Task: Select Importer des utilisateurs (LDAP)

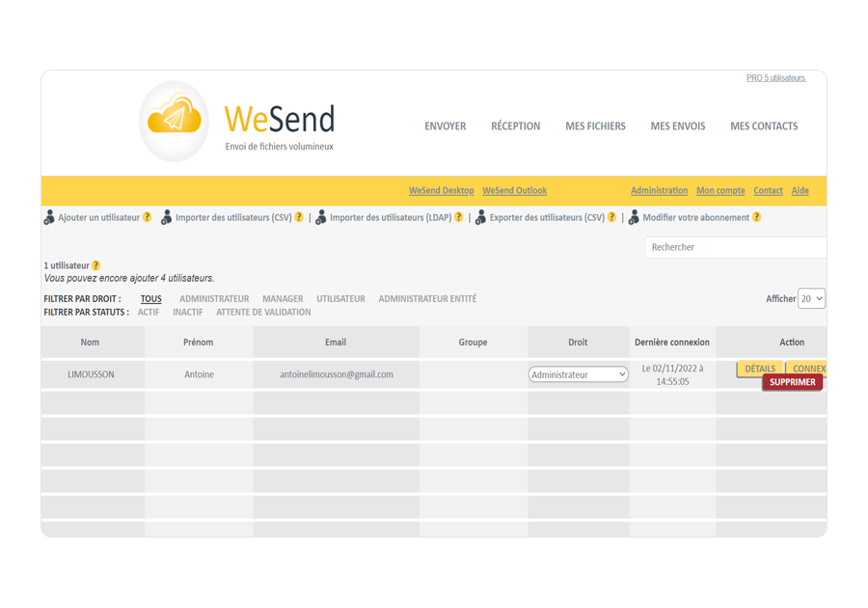Action: pyautogui.click(x=391, y=217)
